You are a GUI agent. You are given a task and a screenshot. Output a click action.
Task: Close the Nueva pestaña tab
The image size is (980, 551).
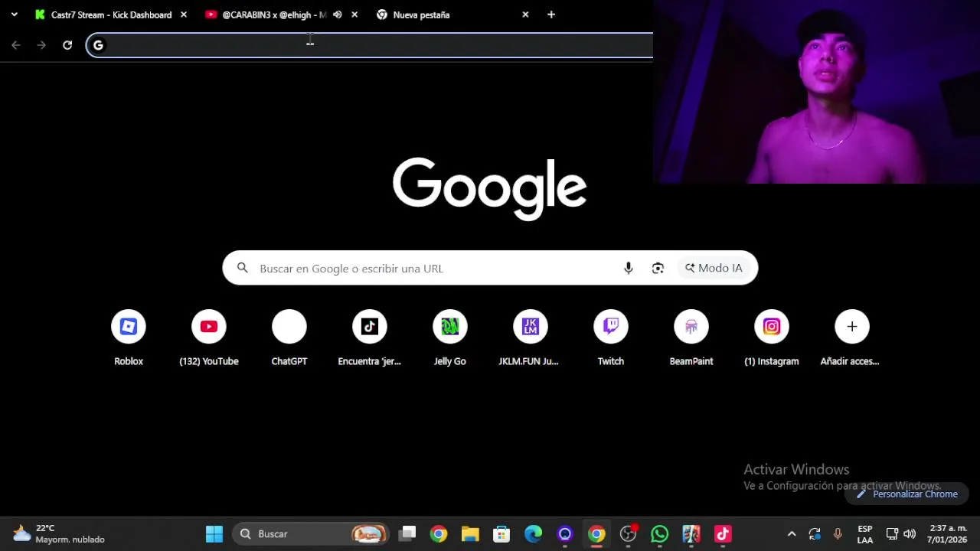525,15
